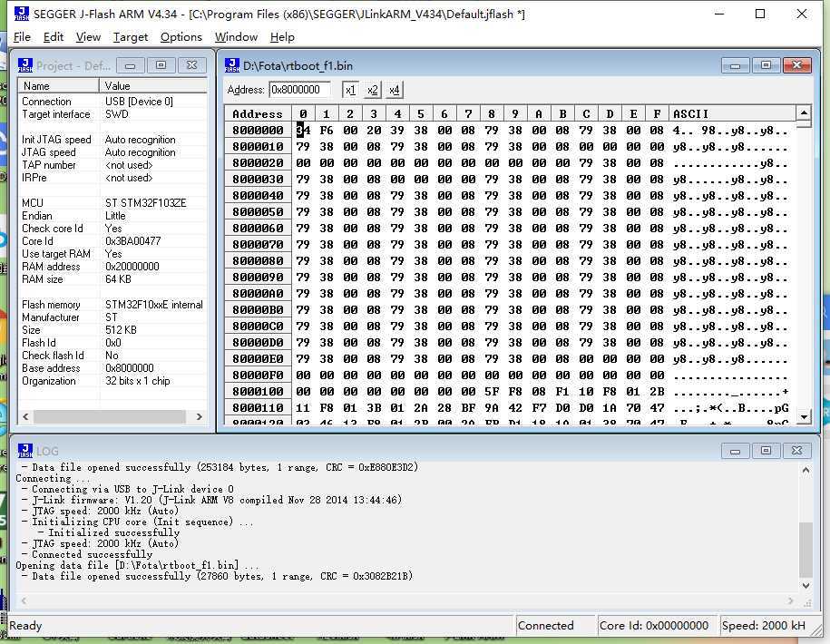Click LOG window scroll up arrow

click(x=806, y=470)
